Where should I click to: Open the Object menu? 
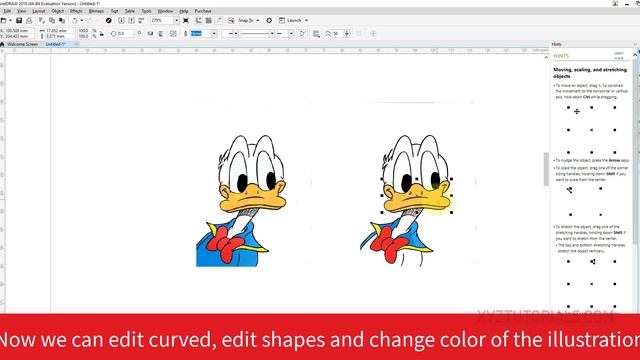(58, 11)
